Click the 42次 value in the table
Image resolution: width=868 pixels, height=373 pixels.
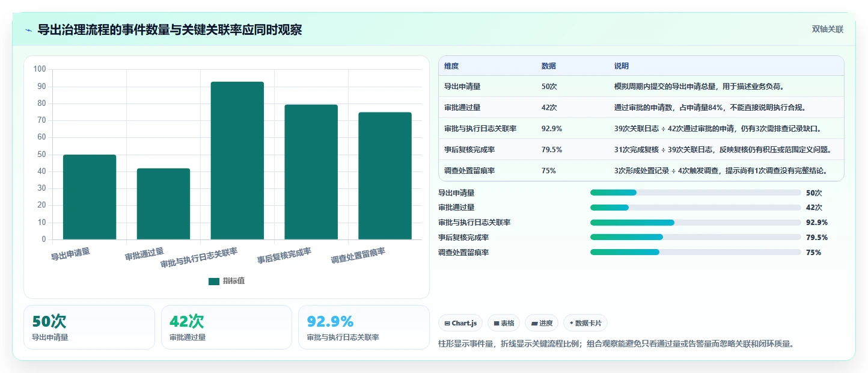549,108
